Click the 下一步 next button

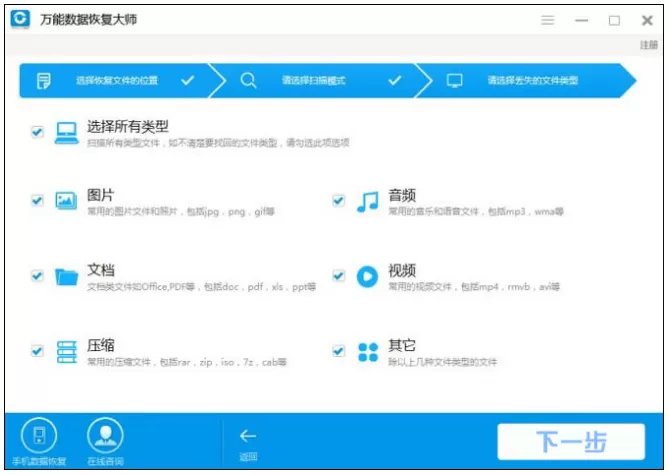point(571,441)
